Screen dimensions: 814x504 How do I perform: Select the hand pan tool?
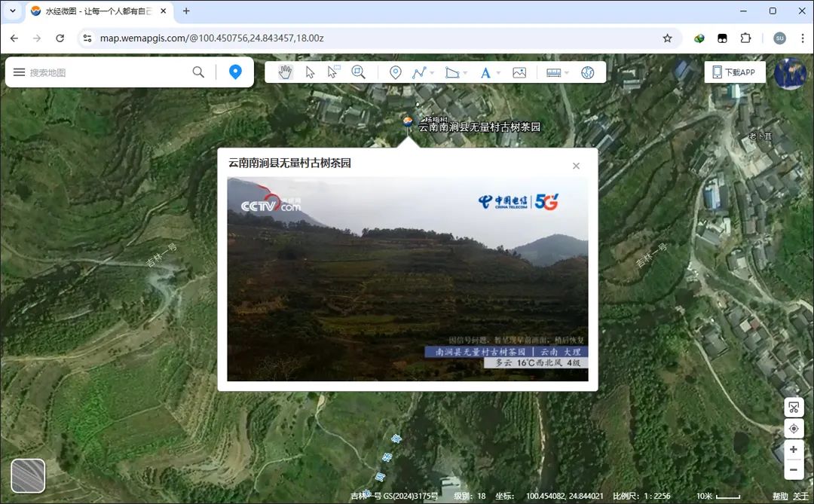pos(285,72)
